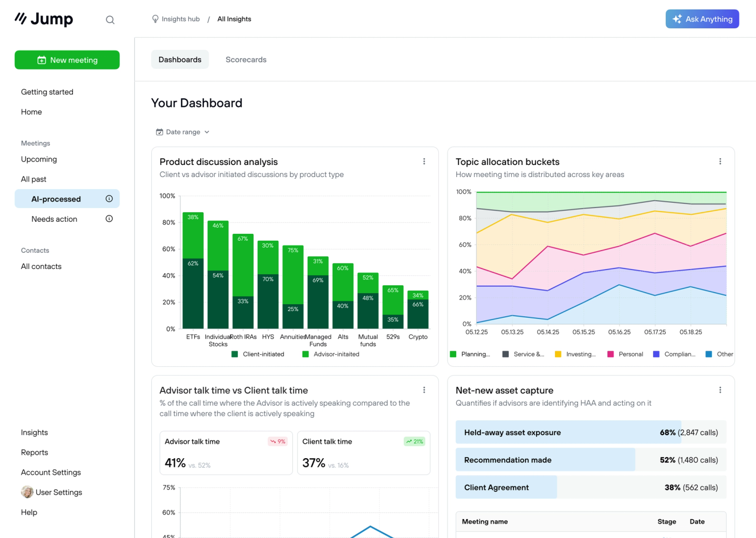Open the Topic allocation buckets options menu

720,161
